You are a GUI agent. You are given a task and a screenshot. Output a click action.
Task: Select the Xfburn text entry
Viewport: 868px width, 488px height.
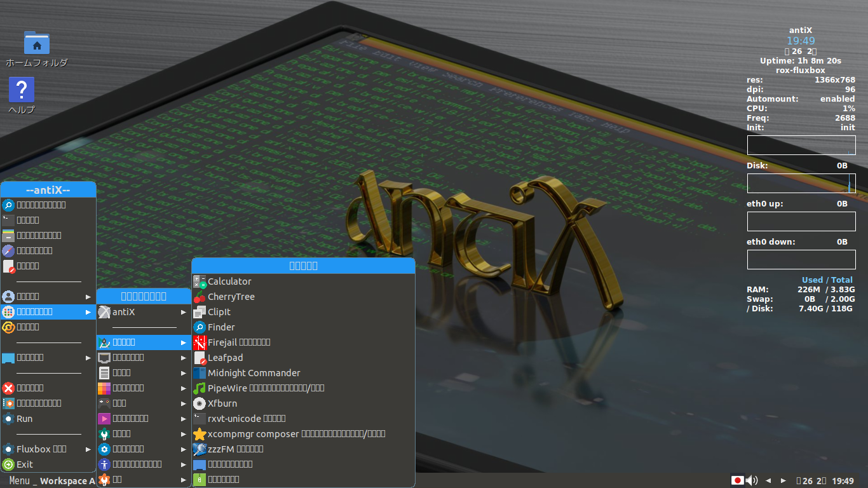(x=222, y=403)
